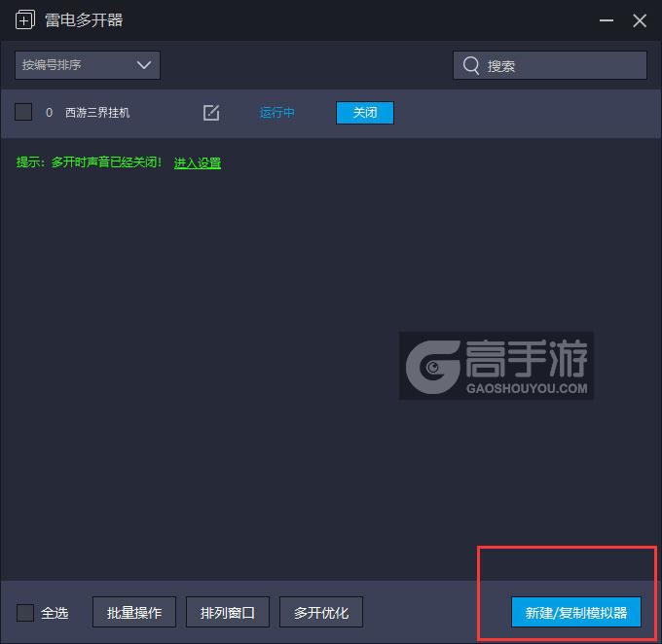Image resolution: width=662 pixels, height=644 pixels.
Task: Click the 雷电多开器 app logo icon
Action: (25, 20)
